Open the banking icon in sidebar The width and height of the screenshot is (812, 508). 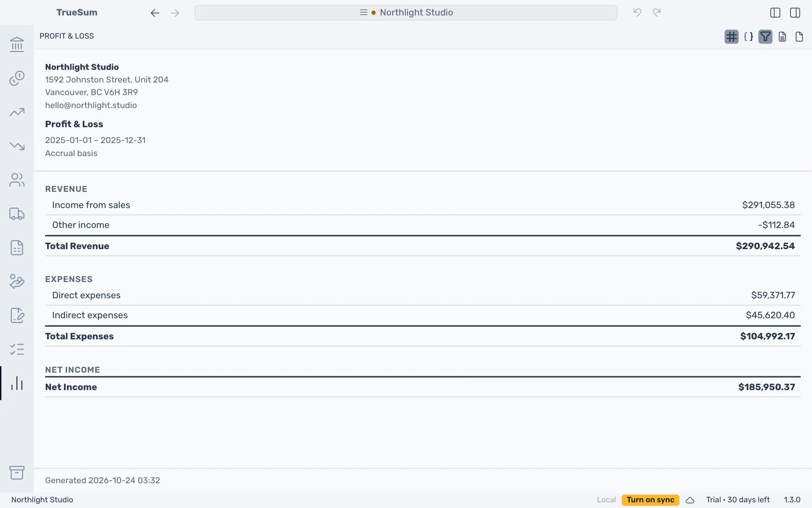point(17,44)
